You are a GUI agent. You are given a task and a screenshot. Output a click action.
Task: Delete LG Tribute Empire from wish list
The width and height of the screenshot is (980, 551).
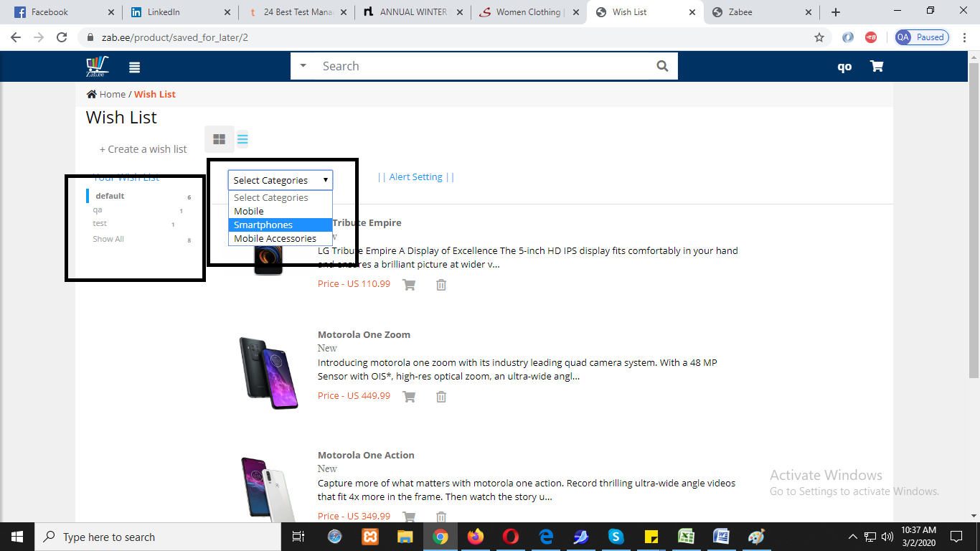tap(441, 285)
